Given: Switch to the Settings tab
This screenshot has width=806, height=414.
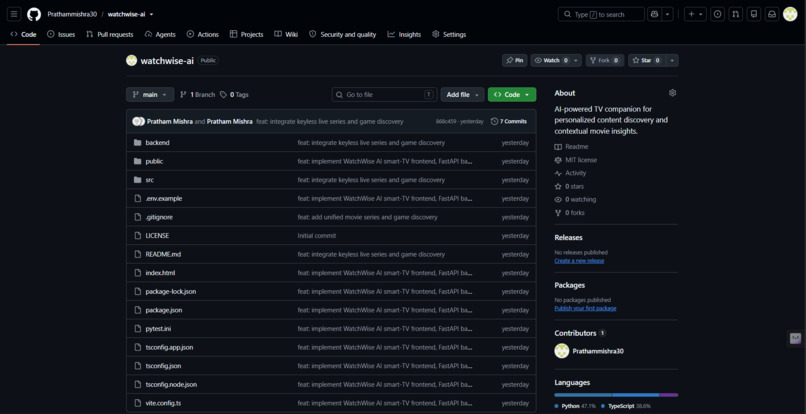Looking at the screenshot, I should tap(449, 34).
